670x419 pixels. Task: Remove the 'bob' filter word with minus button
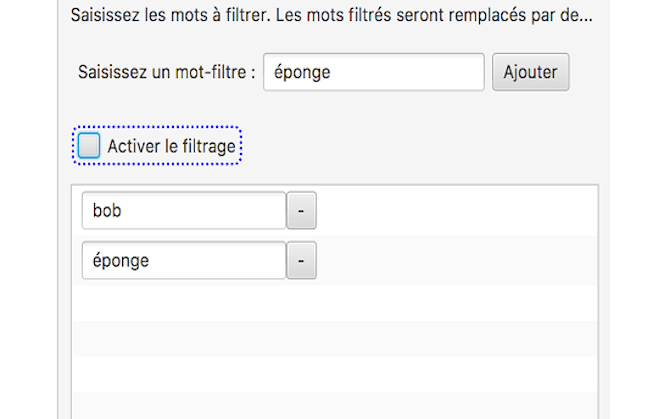[x=301, y=211]
